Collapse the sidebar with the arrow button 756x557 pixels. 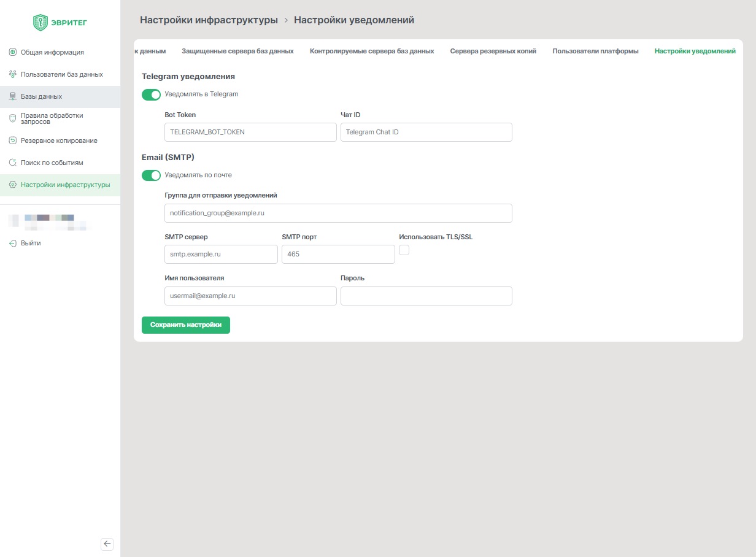point(107,544)
